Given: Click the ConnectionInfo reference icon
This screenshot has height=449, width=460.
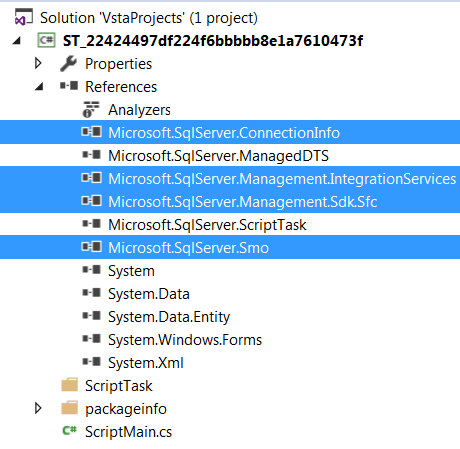Looking at the screenshot, I should click(92, 132).
